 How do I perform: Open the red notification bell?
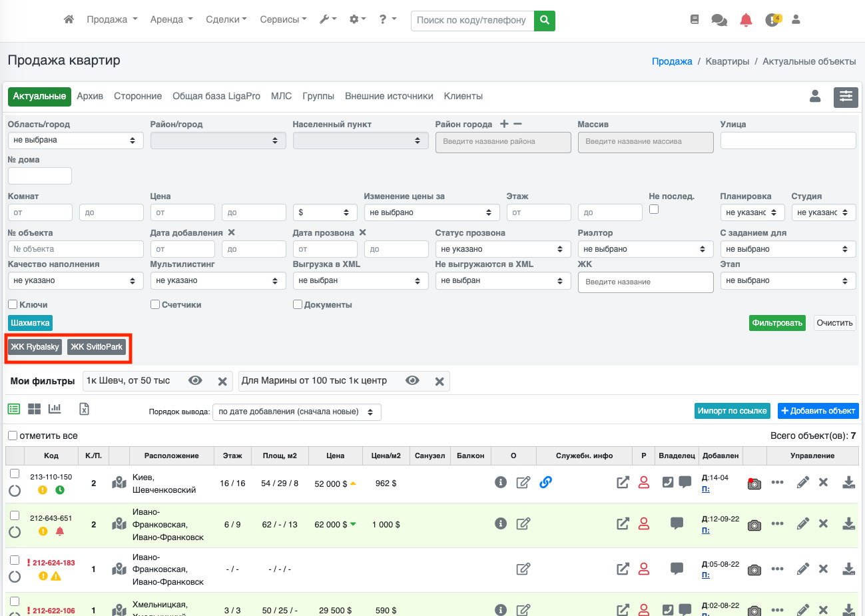coord(746,20)
